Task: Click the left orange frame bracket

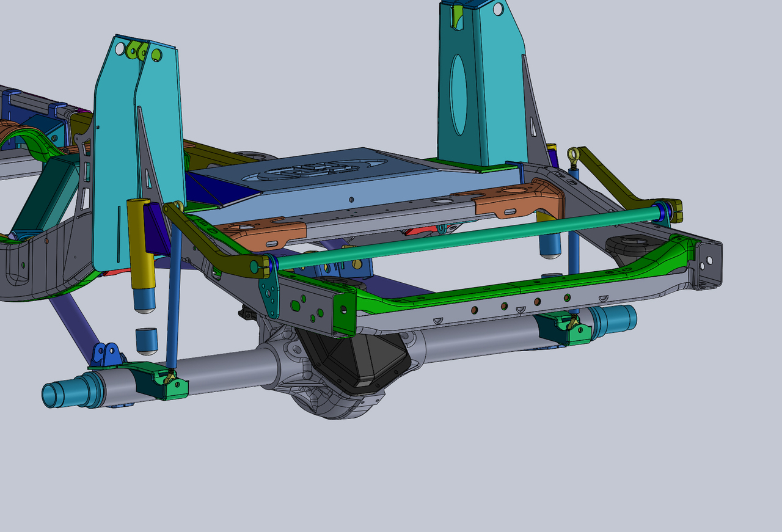Action: (x=263, y=233)
